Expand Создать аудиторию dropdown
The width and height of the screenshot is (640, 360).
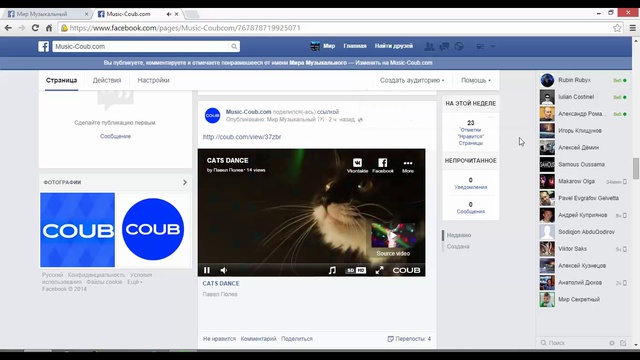pyautogui.click(x=412, y=80)
